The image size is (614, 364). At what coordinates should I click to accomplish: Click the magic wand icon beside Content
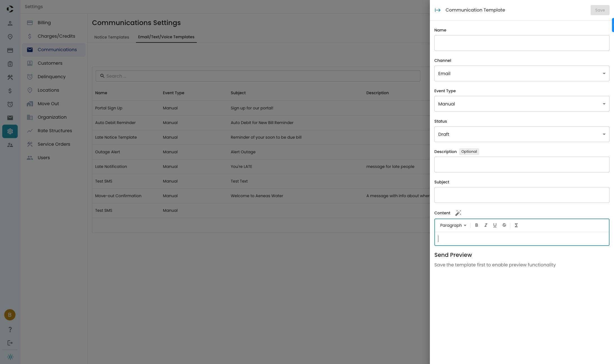pyautogui.click(x=458, y=213)
